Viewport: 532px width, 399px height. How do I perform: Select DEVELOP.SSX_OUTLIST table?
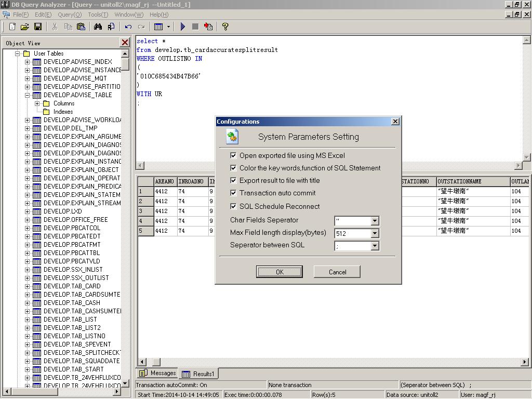click(76, 278)
